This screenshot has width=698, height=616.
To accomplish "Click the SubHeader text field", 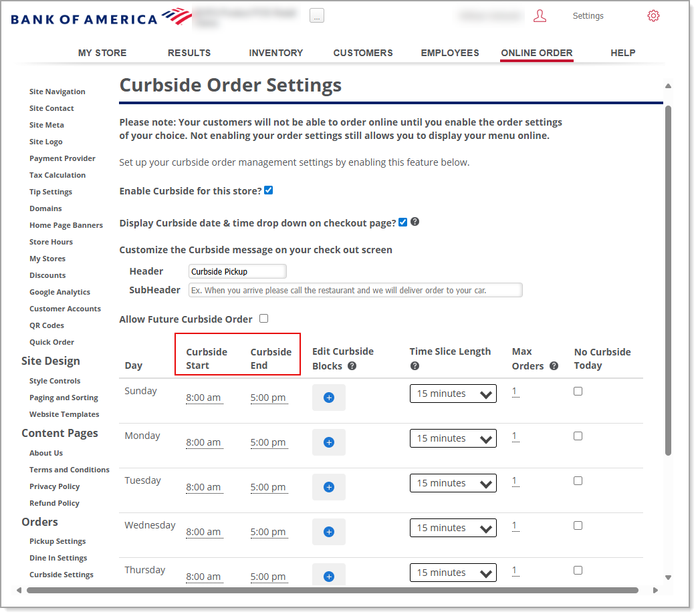I will point(355,290).
